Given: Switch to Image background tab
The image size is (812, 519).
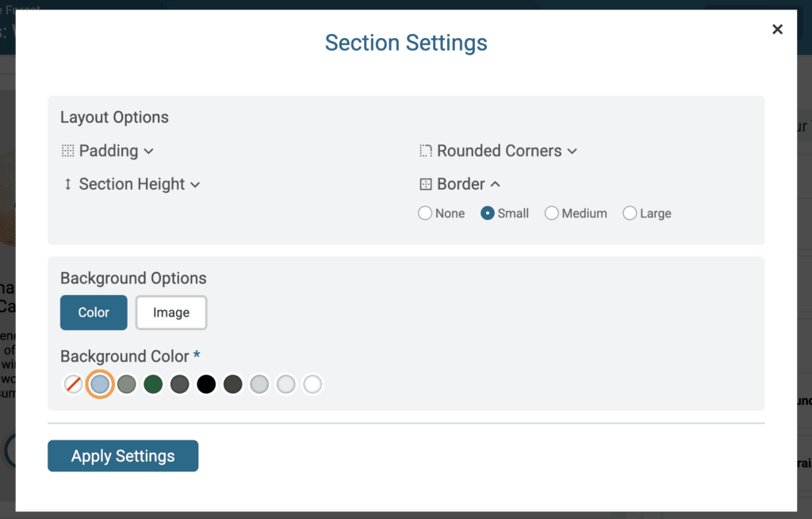Looking at the screenshot, I should tap(171, 313).
